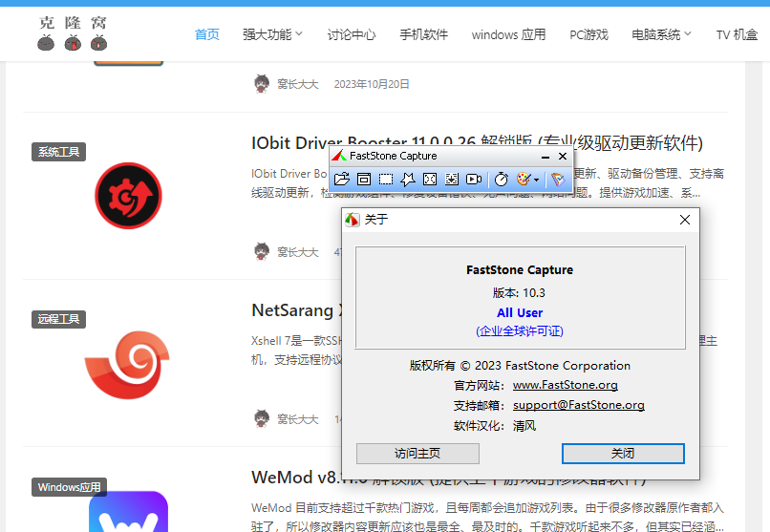Click All User license text

[x=520, y=312]
